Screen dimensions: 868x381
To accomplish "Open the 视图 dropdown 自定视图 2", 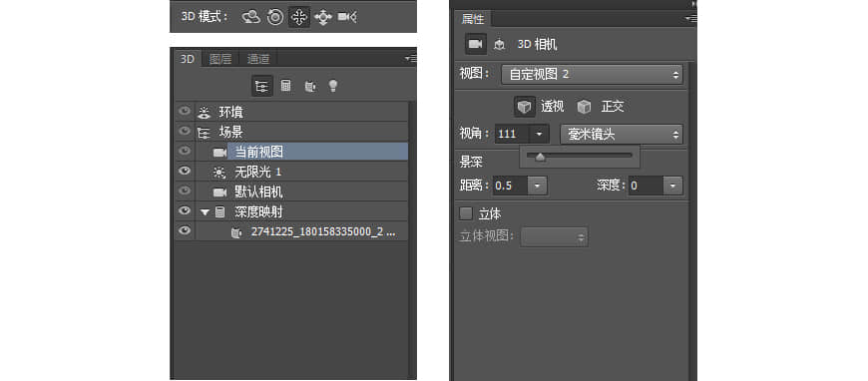I will tap(592, 74).
